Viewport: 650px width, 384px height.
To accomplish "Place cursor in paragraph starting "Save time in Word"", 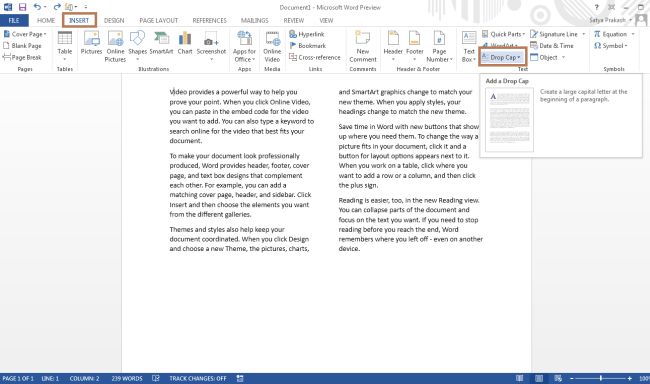I will click(408, 156).
